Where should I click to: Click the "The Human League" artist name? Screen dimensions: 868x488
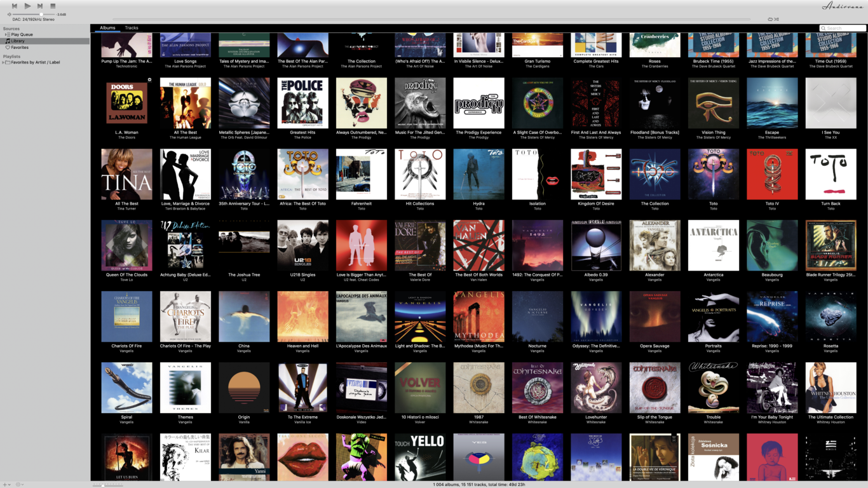[185, 137]
